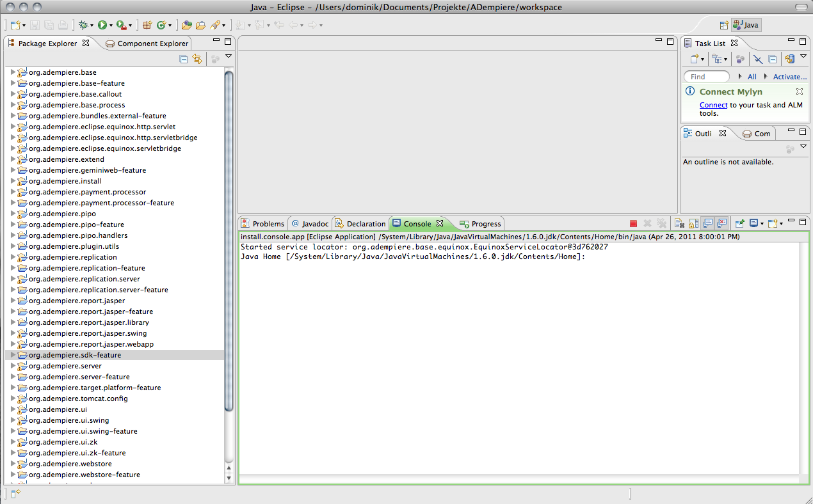Open the Display Selected Console dropdown arrow

coord(762,224)
